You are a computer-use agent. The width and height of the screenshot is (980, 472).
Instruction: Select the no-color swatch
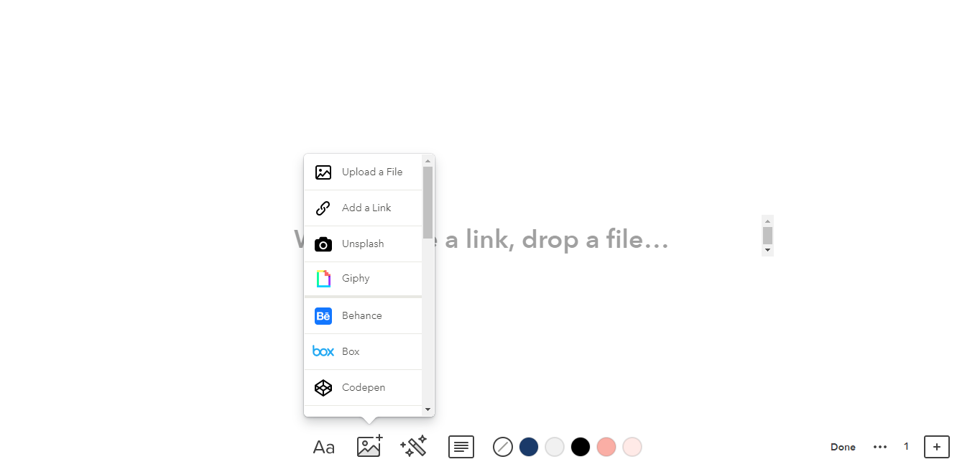[503, 447]
